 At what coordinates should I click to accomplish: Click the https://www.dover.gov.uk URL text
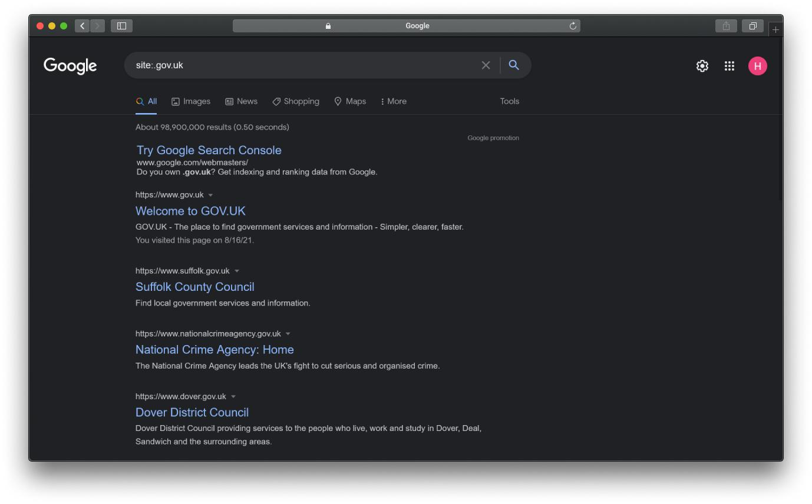tap(181, 396)
